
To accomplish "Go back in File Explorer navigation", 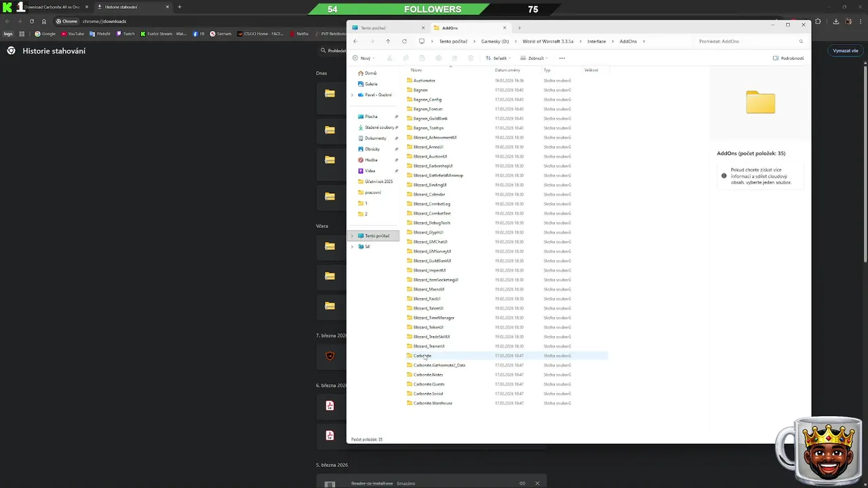I will (x=355, y=41).
